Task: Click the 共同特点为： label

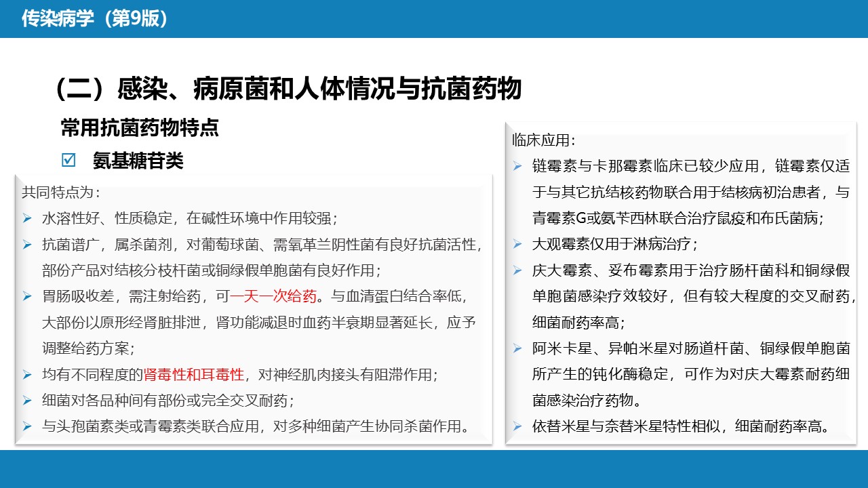Action: click(61, 192)
